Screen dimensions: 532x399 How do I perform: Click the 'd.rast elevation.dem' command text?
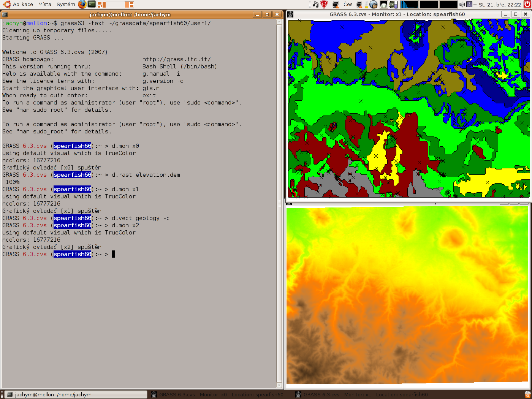[x=146, y=175]
